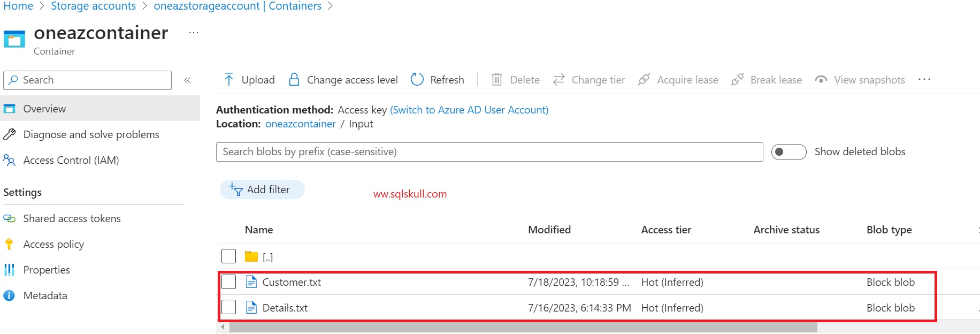Image resolution: width=980 pixels, height=334 pixels.
Task: Click the container icon beside oneazcontainer title
Action: [x=14, y=39]
